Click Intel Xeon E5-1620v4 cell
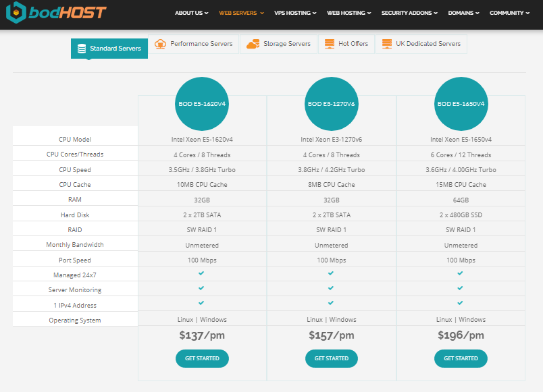 tap(202, 140)
